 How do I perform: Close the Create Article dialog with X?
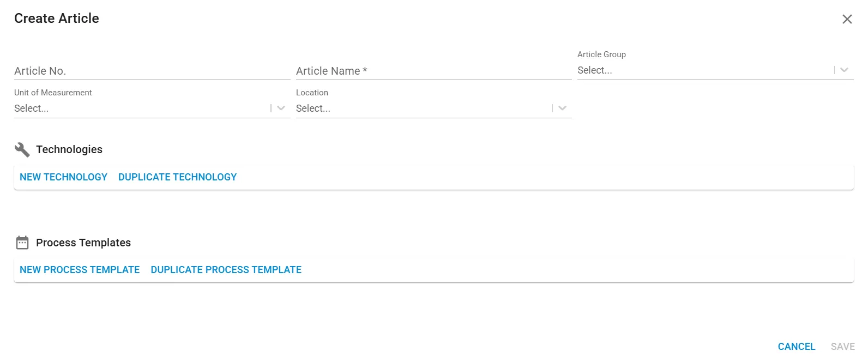point(847,19)
